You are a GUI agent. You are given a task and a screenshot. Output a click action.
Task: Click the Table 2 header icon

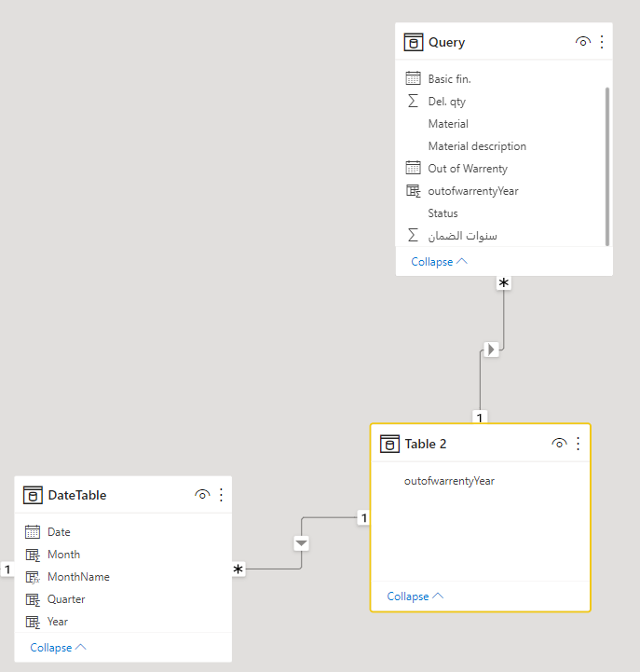pyautogui.click(x=389, y=444)
